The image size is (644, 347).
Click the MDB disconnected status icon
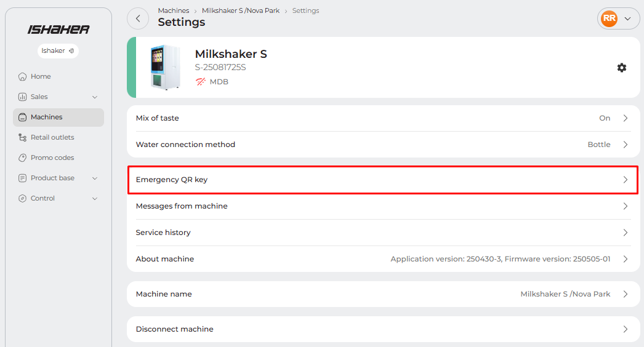[201, 82]
